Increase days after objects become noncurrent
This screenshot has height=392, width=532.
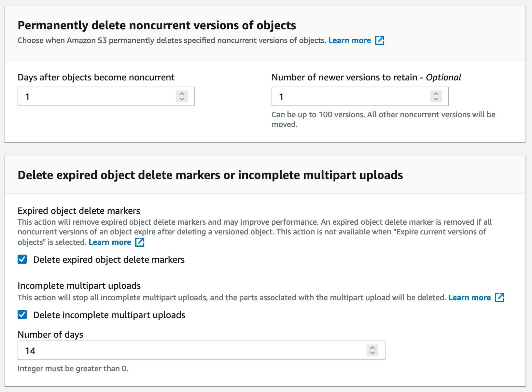coord(182,94)
